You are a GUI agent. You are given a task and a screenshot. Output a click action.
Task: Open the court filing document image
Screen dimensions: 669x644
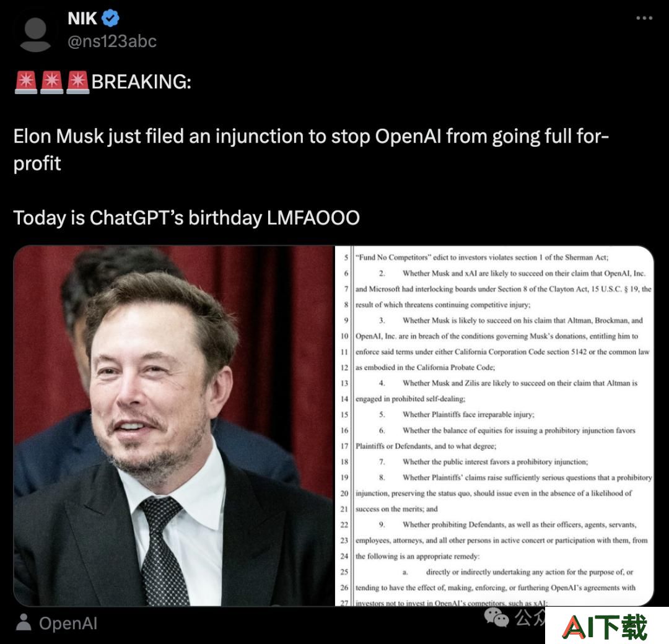494,425
